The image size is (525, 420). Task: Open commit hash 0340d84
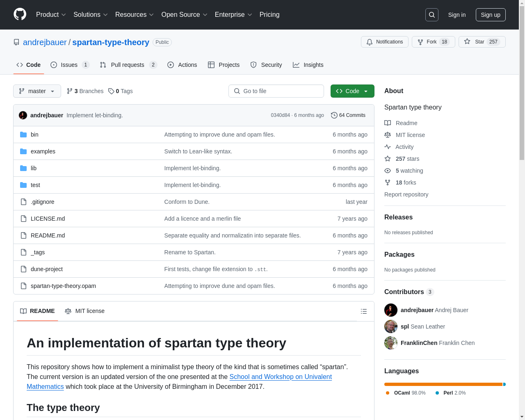[280, 115]
